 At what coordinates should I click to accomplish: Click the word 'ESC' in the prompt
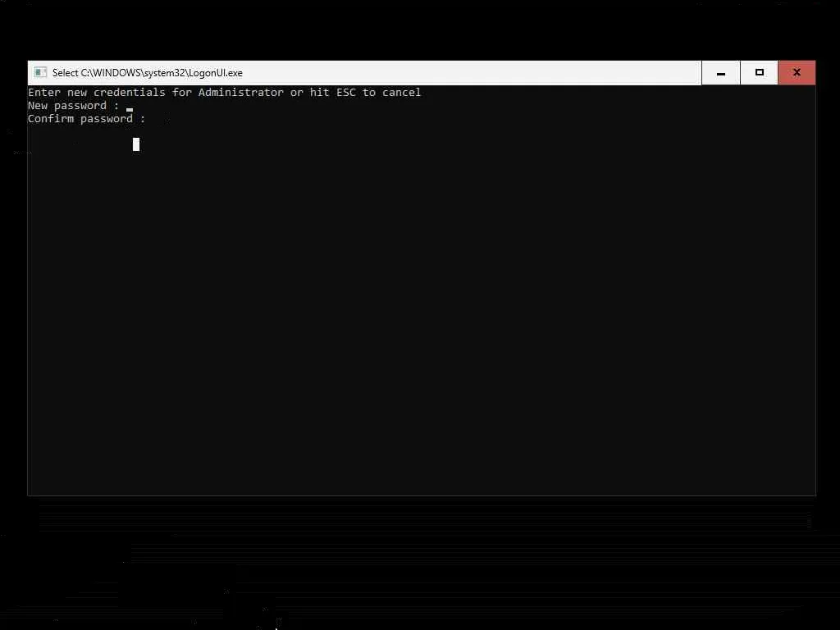[x=345, y=92]
